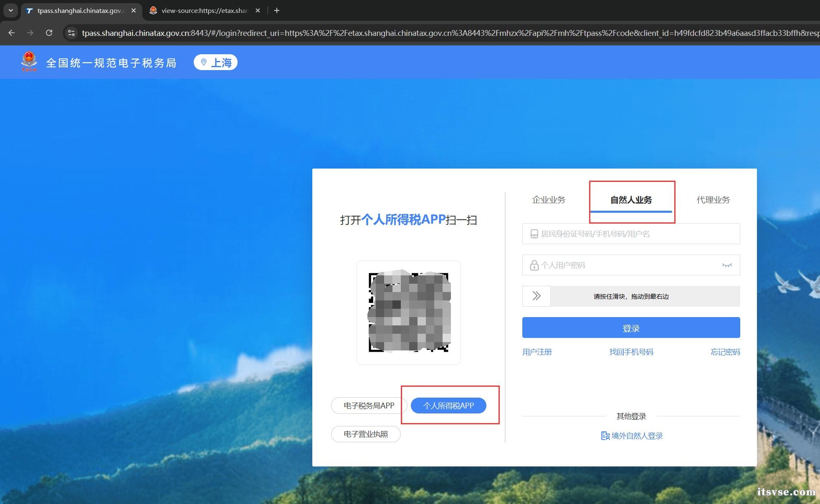Select the 电子营业执照 scan option
820x504 pixels.
(x=366, y=434)
